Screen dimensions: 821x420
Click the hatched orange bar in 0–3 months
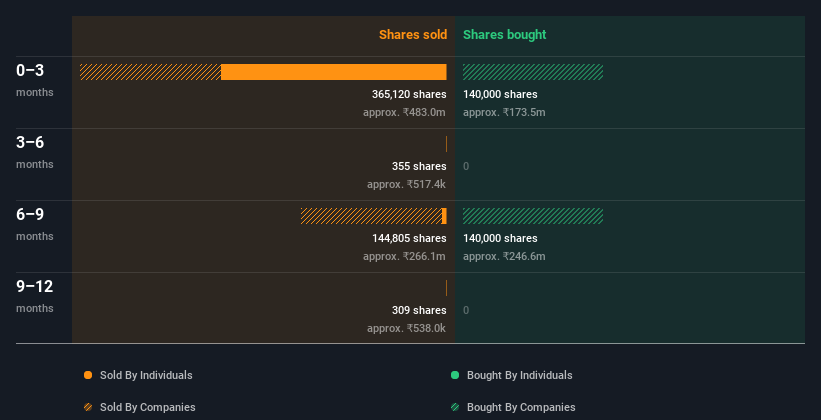(150, 72)
